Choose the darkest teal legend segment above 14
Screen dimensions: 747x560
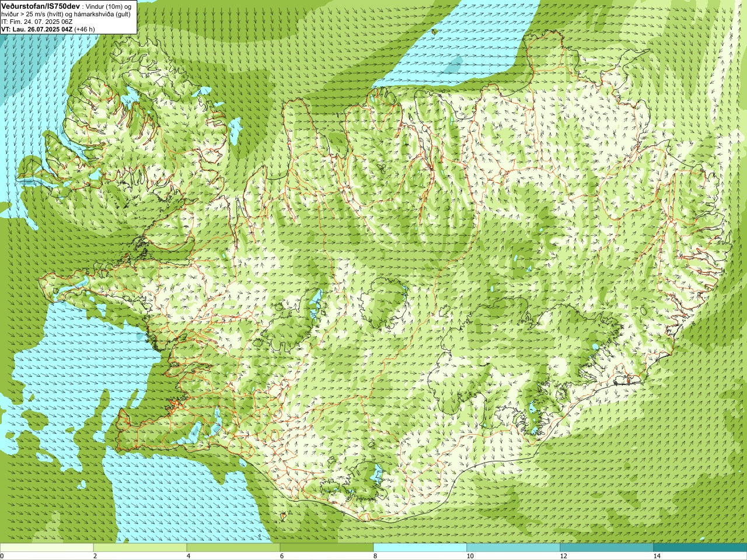(x=700, y=548)
